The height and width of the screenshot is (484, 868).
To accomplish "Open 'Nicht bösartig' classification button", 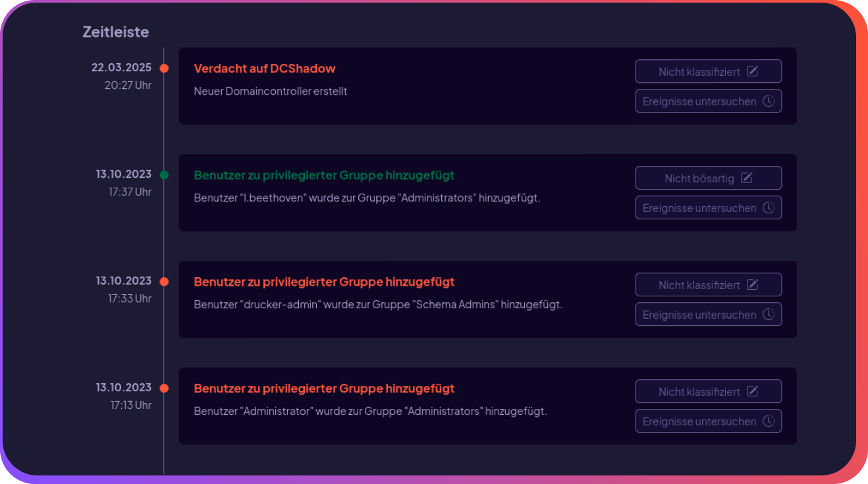I will (x=709, y=178).
